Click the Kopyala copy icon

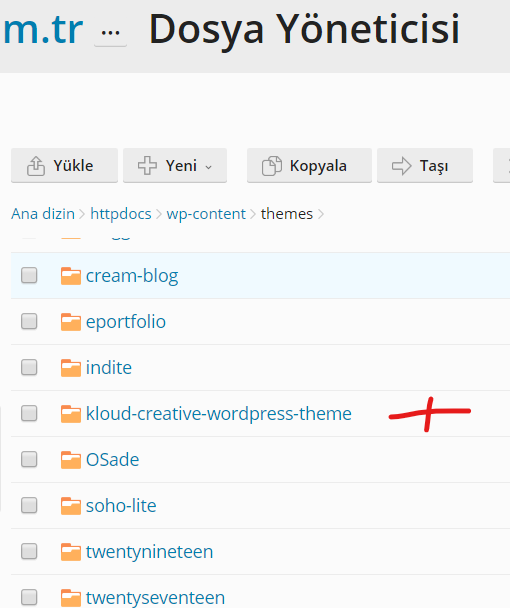coord(272,166)
